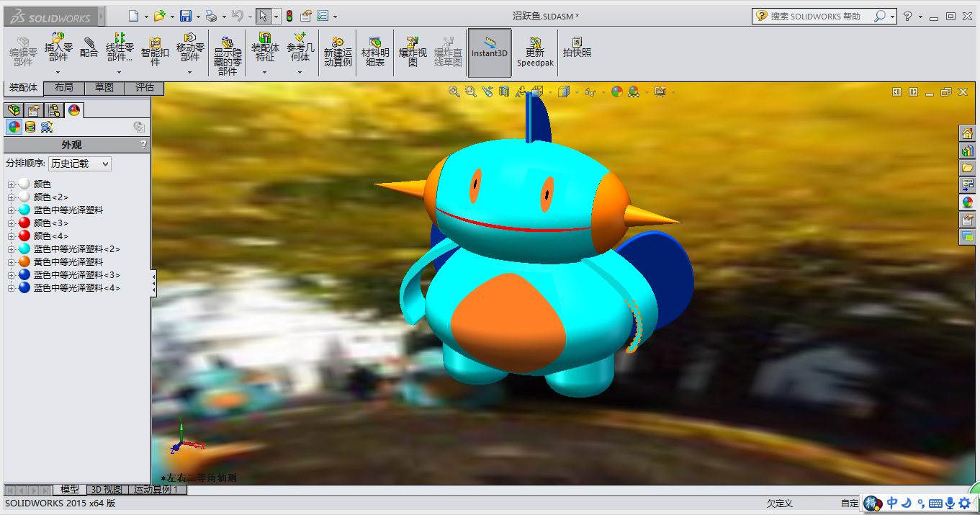Open the Options checklist icon

[x=323, y=16]
